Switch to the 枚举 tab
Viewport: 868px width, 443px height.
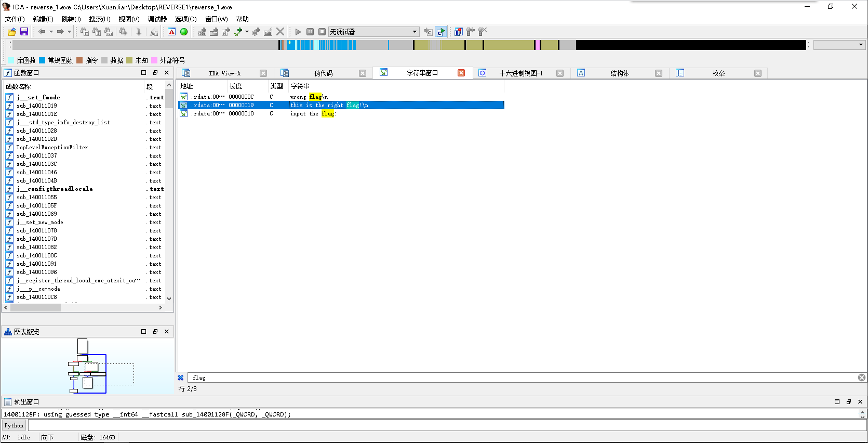(718, 73)
